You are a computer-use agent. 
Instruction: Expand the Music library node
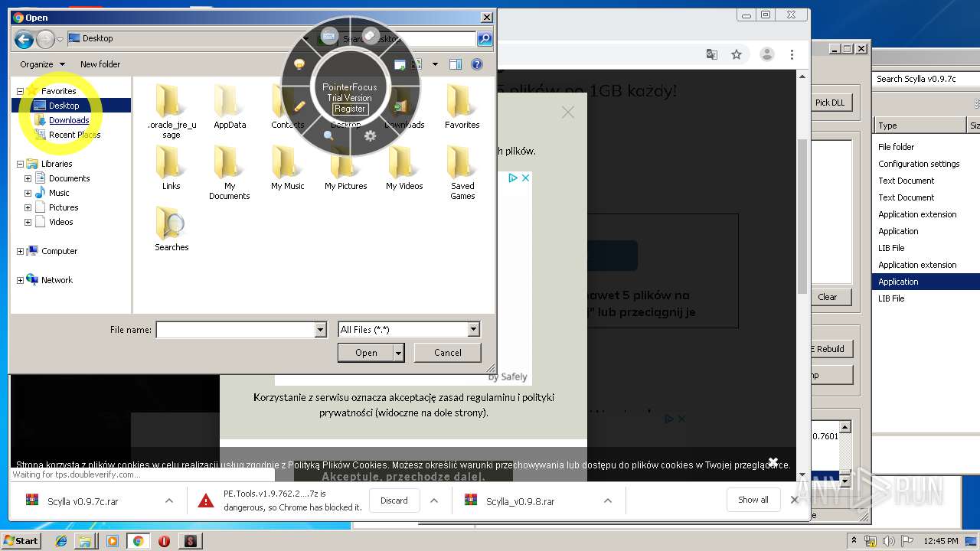click(28, 193)
